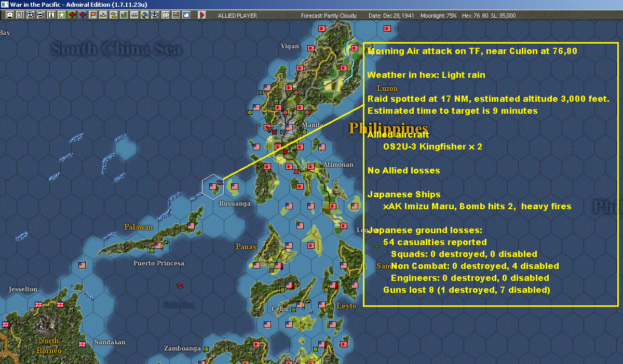623x364 pixels.
Task: Select the Japanese flag base near Zamboanga
Action: click(256, 344)
